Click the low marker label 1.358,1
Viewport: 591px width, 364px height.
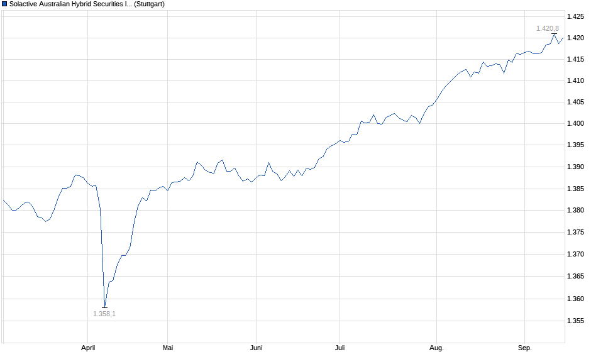tap(104, 314)
